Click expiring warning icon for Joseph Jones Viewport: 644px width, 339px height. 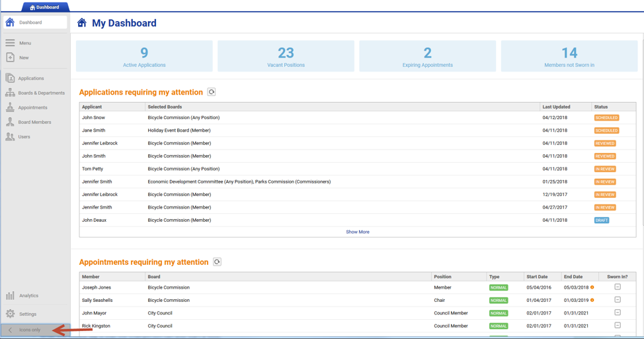pos(592,287)
